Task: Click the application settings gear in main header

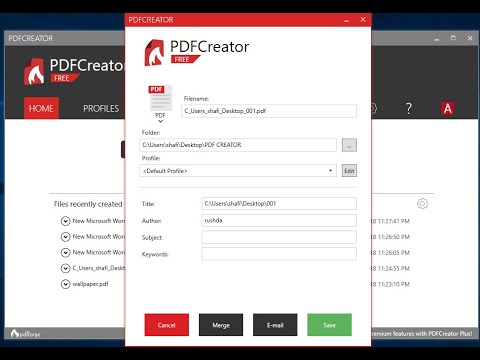Action: (373, 108)
